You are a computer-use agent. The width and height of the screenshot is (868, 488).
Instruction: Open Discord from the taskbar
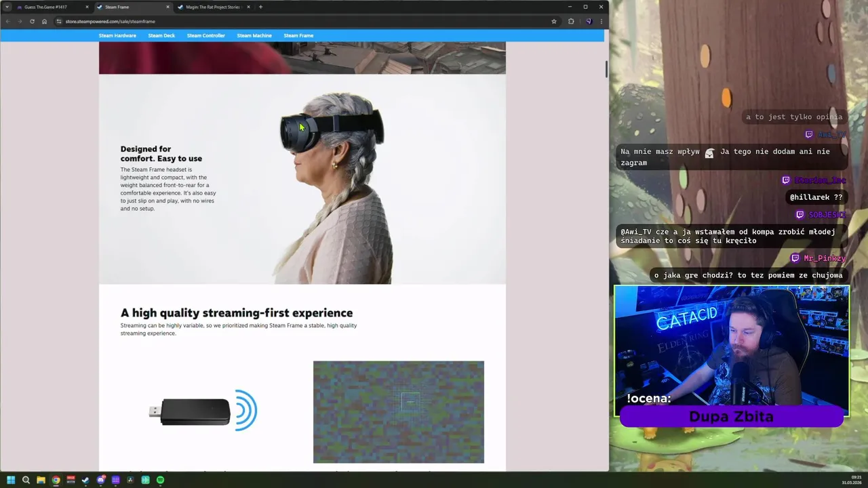pyautogui.click(x=100, y=480)
